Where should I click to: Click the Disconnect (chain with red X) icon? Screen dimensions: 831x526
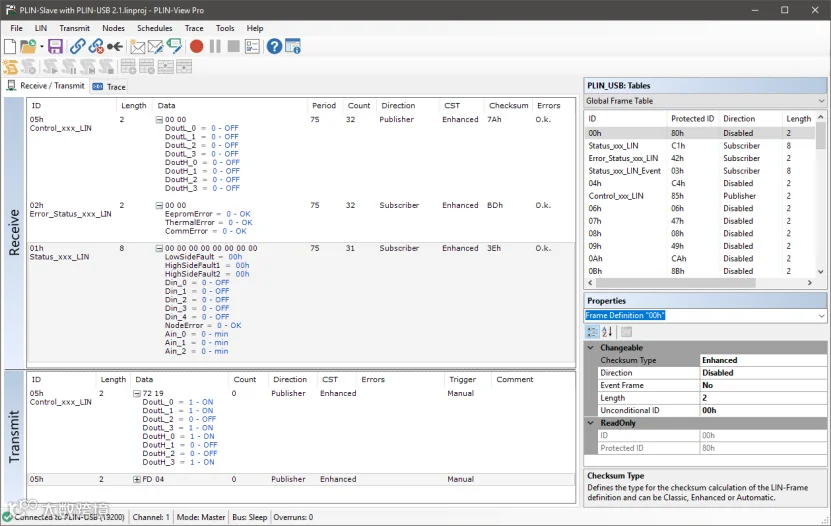[x=96, y=47]
